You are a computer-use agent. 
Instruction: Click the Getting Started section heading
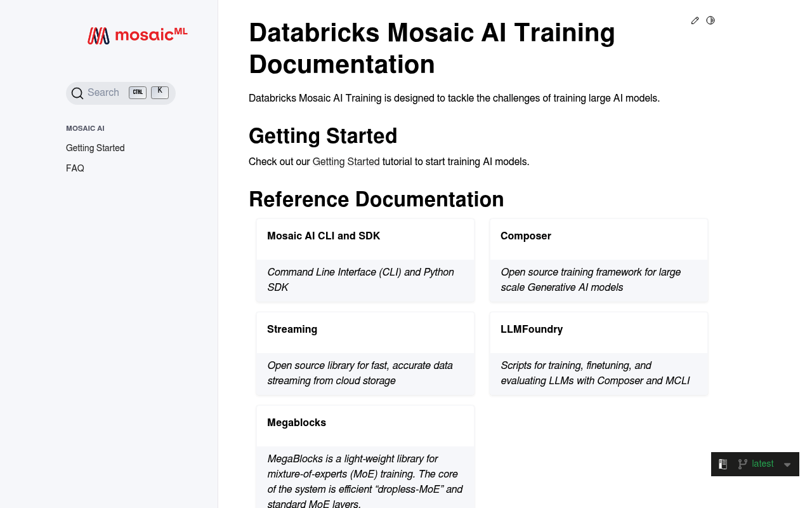323,136
